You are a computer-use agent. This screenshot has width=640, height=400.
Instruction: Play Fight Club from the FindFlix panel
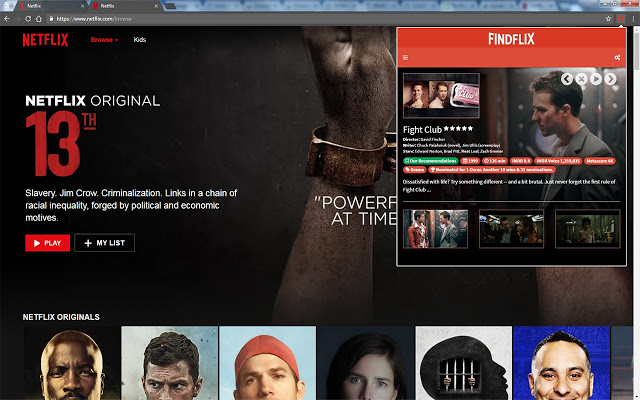(596, 79)
